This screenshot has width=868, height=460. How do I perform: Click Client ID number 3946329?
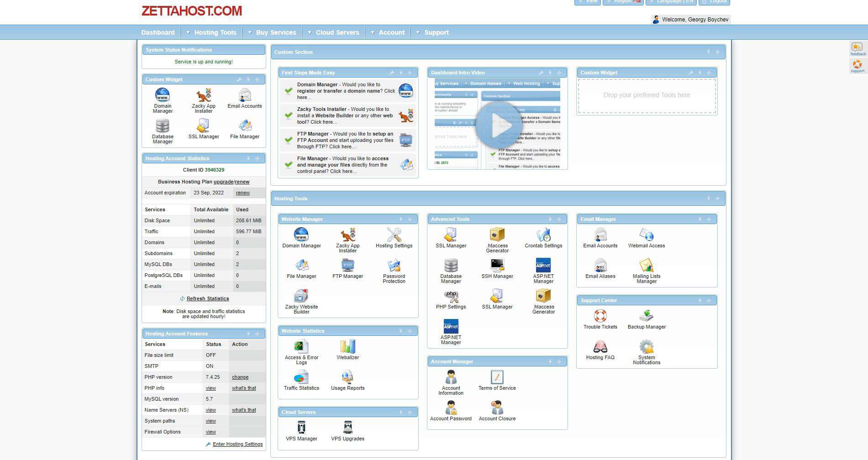215,170
